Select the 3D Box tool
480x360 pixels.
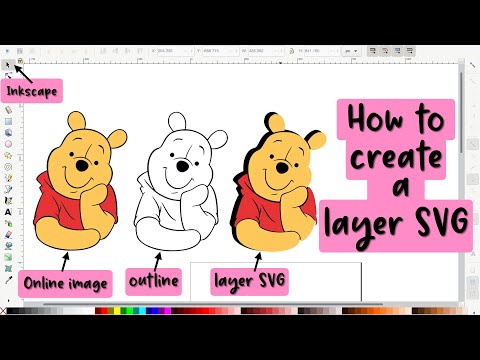(x=8, y=133)
